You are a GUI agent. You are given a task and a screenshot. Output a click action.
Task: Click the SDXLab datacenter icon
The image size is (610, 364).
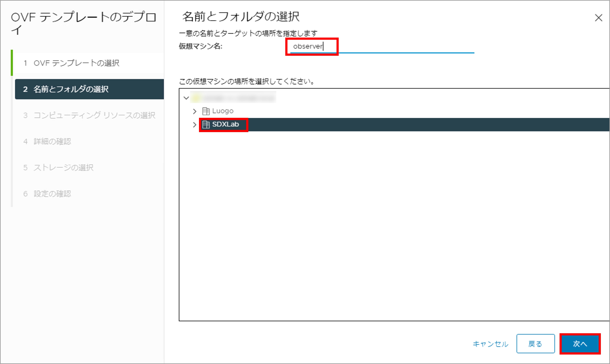click(206, 125)
